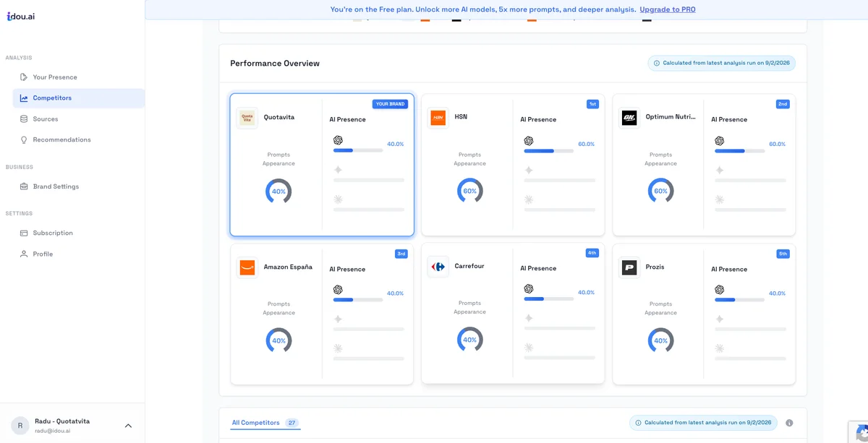The image size is (868, 443).
Task: Select the Competitors sidebar item
Action: 52,98
